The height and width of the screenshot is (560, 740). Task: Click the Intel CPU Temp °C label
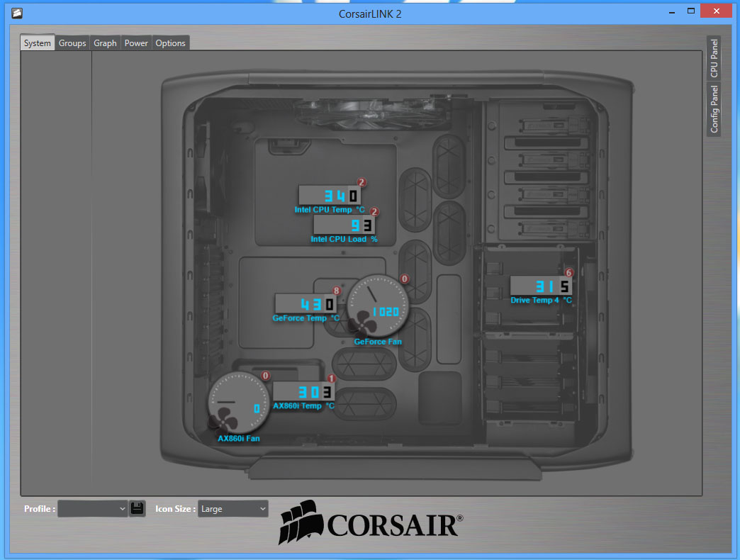coord(330,210)
